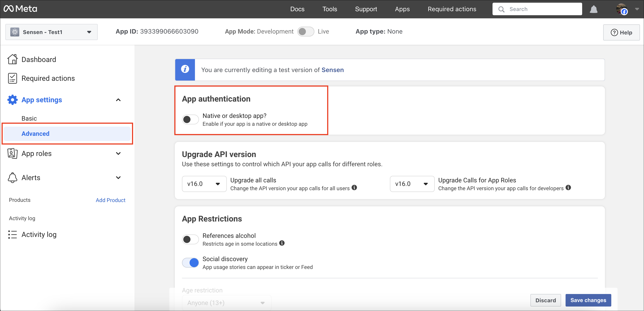Click the App settings gear icon

[x=13, y=100]
